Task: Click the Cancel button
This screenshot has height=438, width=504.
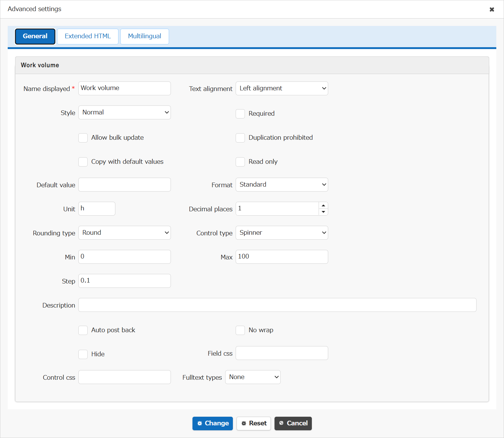Action: point(293,423)
